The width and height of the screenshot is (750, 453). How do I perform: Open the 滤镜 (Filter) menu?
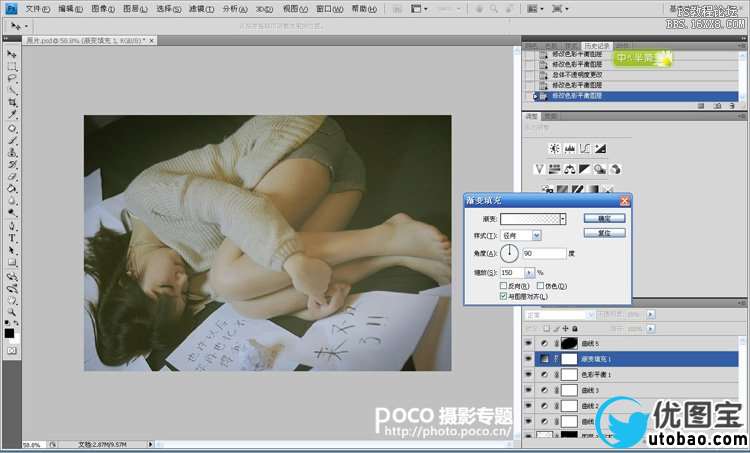(x=201, y=9)
